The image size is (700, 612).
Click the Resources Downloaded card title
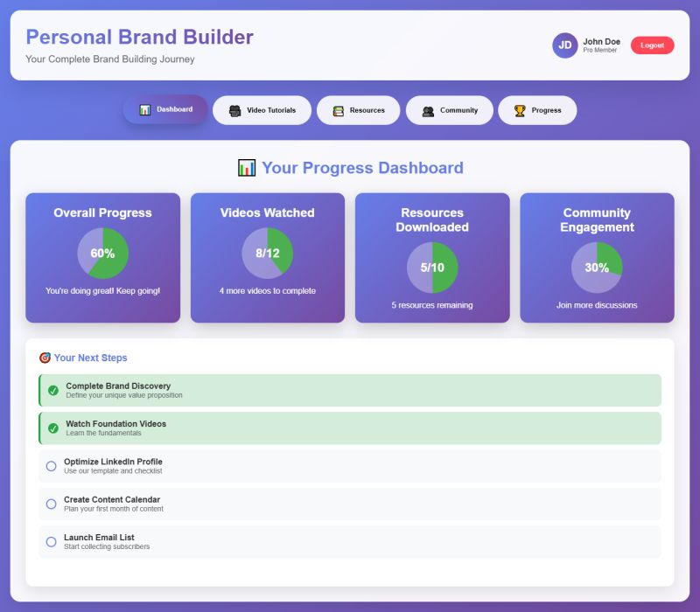click(x=432, y=220)
